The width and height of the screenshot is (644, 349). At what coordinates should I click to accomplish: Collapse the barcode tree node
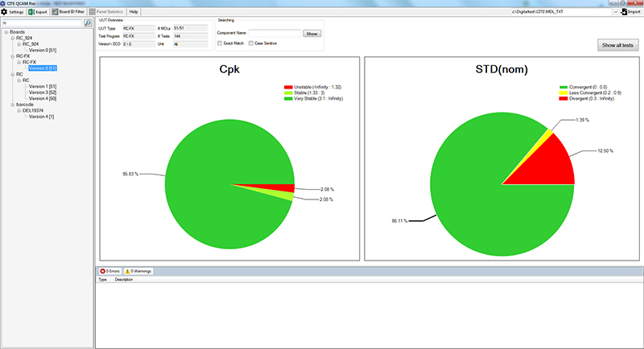click(11, 105)
